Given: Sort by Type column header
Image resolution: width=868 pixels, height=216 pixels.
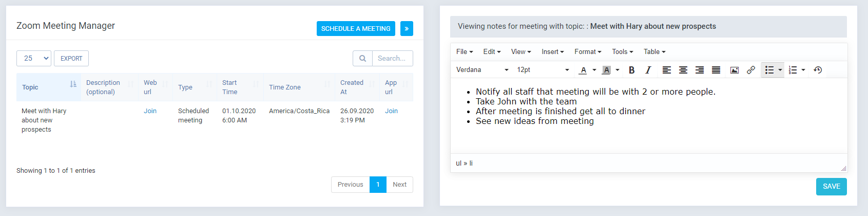Looking at the screenshot, I should click(x=195, y=87).
